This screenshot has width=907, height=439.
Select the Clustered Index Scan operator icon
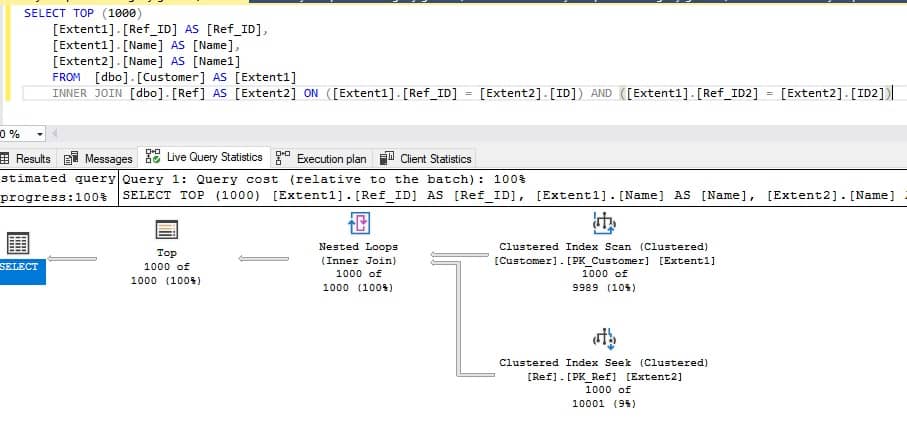pyautogui.click(x=604, y=223)
